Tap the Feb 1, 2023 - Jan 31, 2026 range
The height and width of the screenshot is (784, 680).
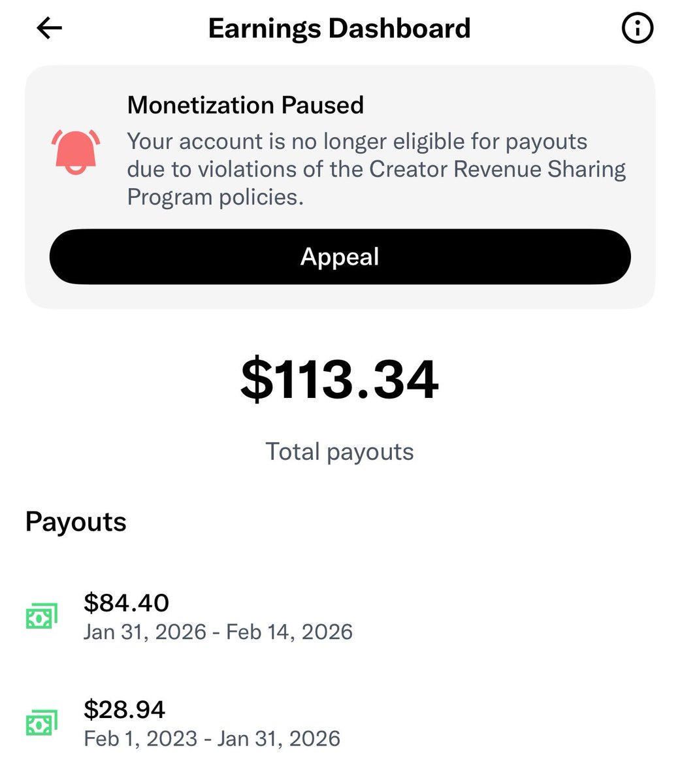click(212, 739)
